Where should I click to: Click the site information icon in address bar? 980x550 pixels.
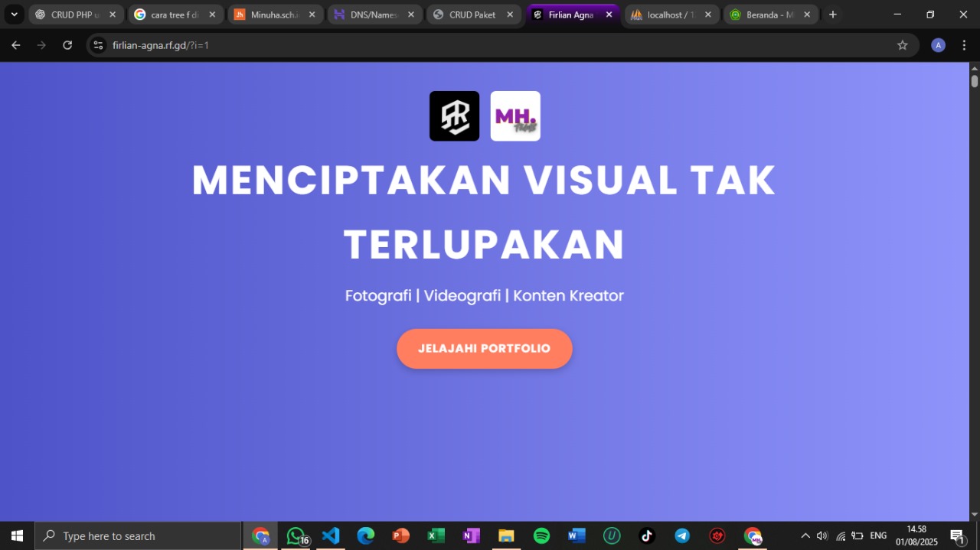click(97, 45)
